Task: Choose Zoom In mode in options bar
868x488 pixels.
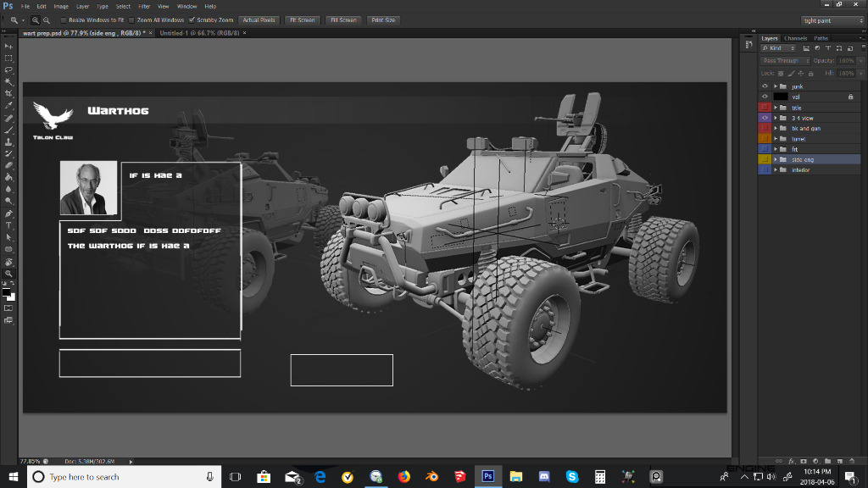Action: pos(36,20)
